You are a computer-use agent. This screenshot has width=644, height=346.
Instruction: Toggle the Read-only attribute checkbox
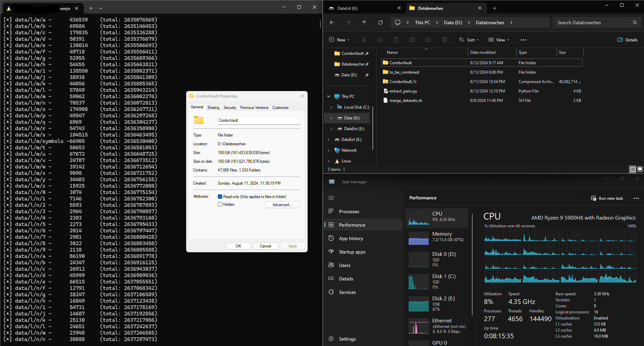point(220,196)
